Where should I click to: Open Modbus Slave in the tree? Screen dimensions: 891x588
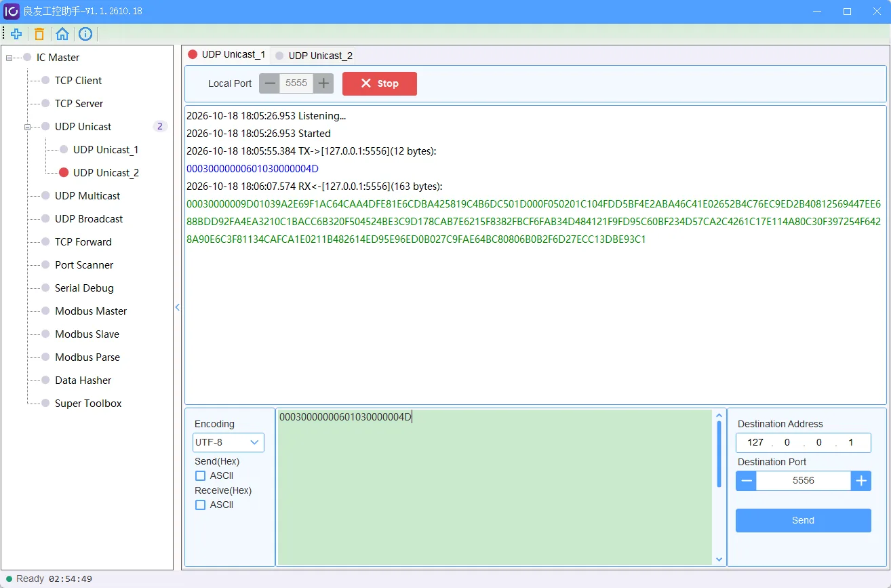point(87,334)
